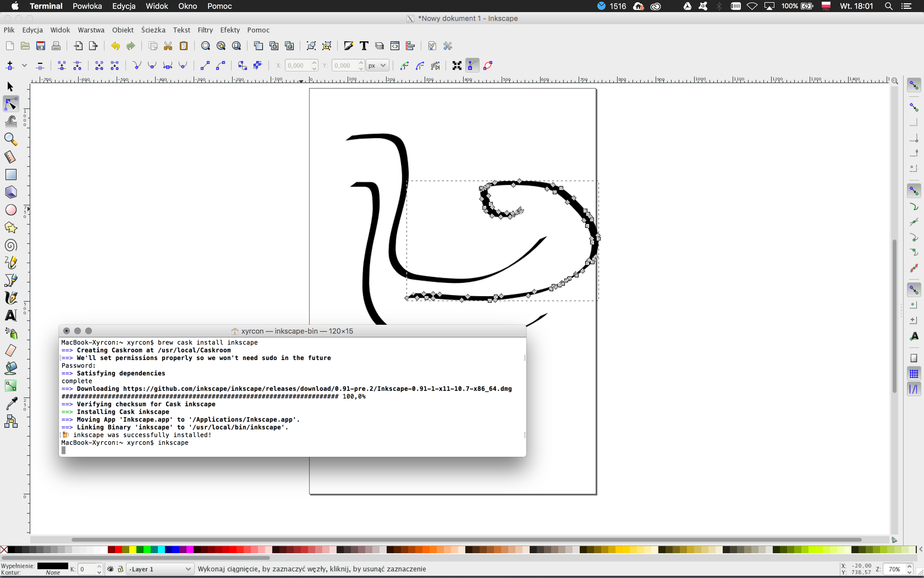Click the vertical canvas scrollbar

[x=894, y=316]
